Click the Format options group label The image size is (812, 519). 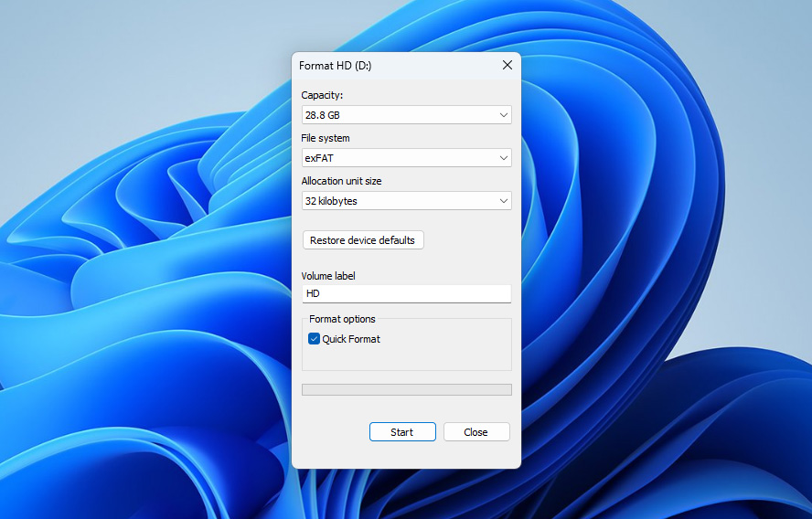pos(342,319)
